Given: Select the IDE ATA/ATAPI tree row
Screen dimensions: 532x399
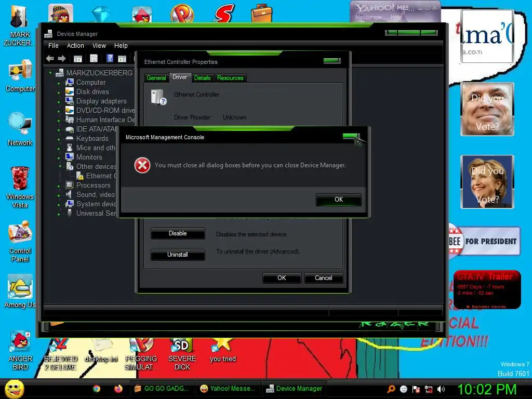Looking at the screenshot, I should (91, 129).
